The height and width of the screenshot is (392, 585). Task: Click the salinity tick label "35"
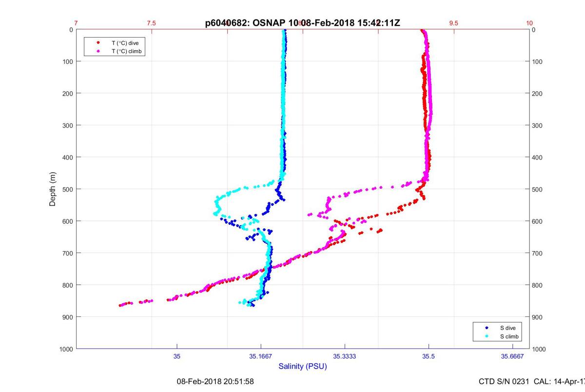[x=177, y=356]
